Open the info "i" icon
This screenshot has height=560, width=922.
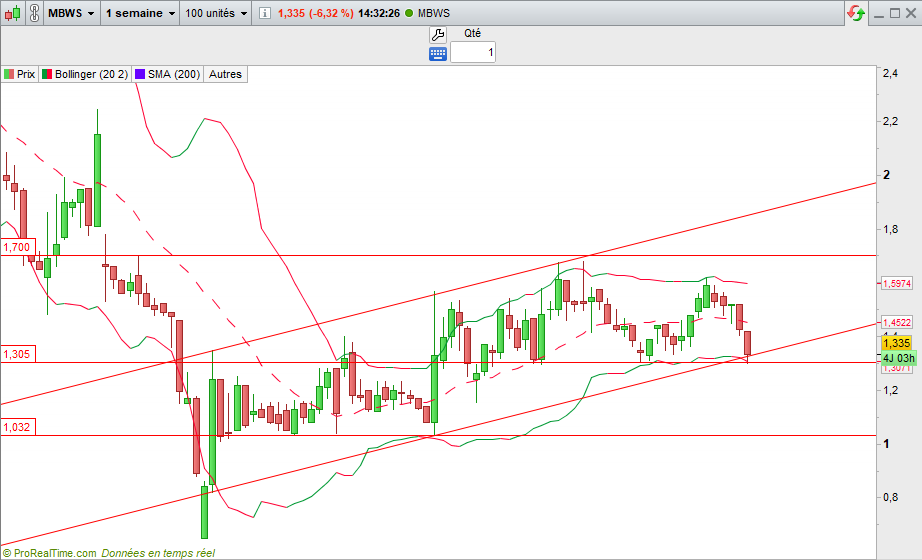[x=265, y=13]
